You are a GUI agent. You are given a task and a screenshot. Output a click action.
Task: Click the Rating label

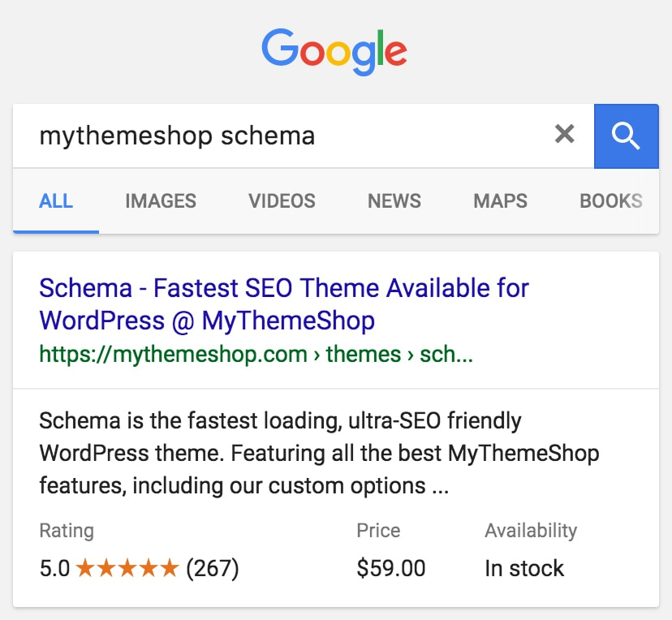(x=67, y=531)
